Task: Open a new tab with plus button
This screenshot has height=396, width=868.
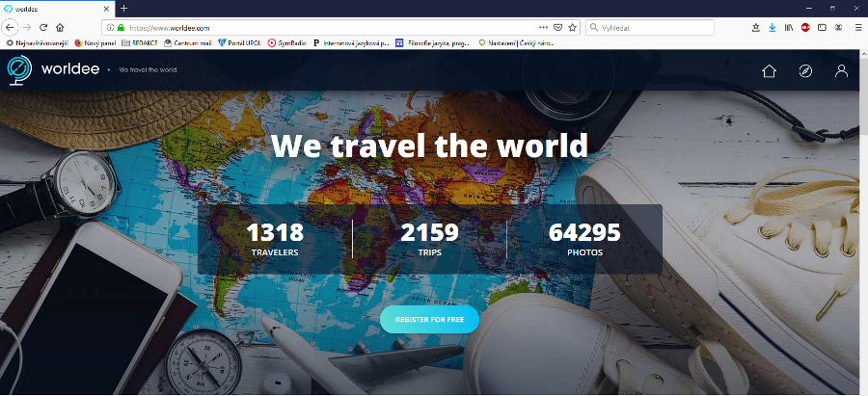Action: pos(123,8)
